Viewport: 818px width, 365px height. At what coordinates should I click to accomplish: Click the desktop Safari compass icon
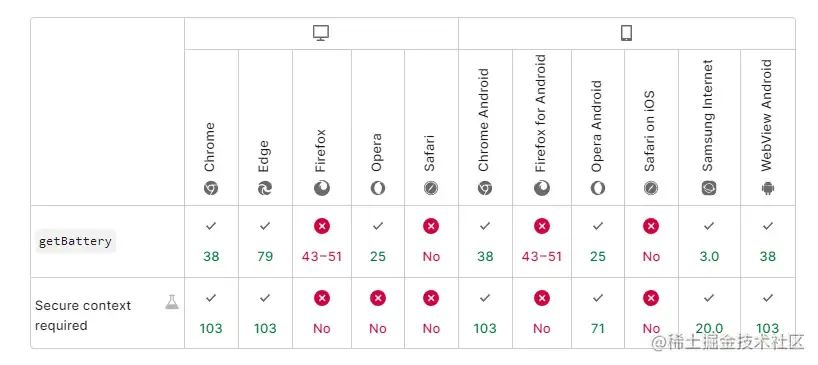(431, 188)
